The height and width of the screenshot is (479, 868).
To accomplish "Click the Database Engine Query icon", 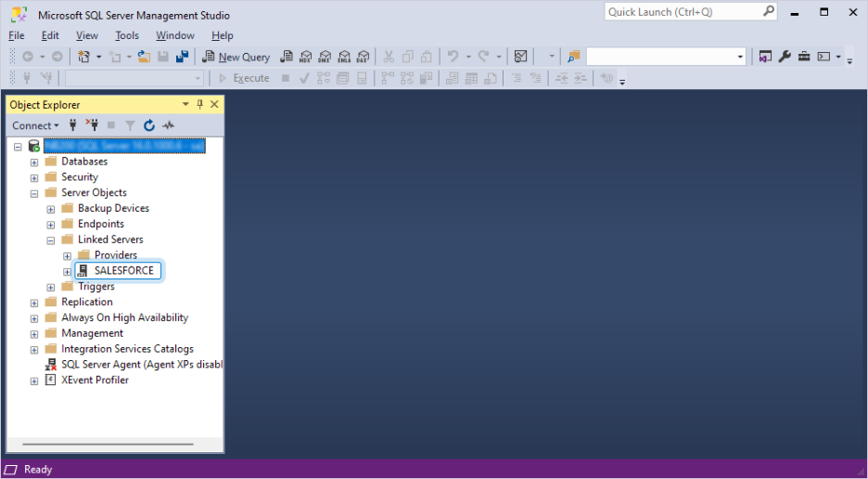I will tap(287, 57).
